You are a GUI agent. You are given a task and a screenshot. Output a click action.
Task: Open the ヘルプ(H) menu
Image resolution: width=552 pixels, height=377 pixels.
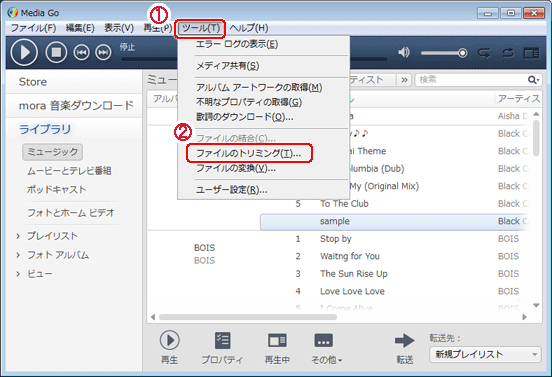tap(249, 28)
